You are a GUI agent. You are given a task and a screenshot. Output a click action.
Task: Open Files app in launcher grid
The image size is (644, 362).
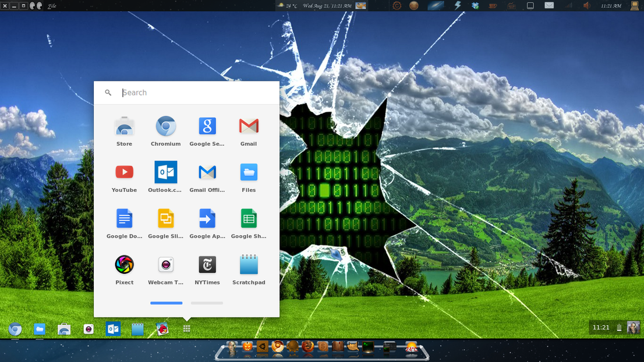coord(249,178)
